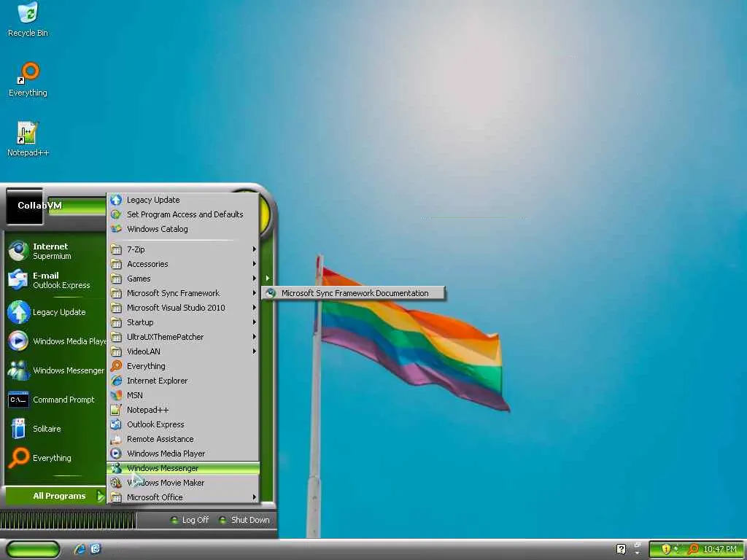Open Set Program Access and Defaults
The height and width of the screenshot is (560, 747).
[x=183, y=215]
